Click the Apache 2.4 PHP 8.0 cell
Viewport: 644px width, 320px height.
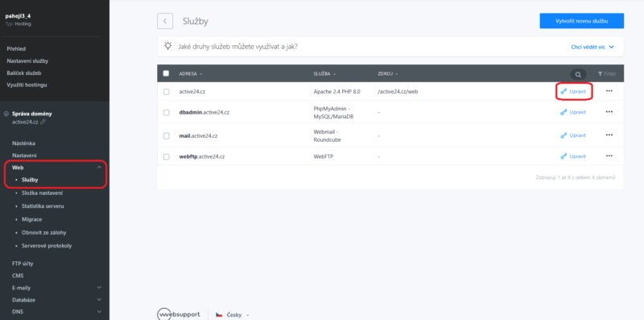tap(336, 92)
